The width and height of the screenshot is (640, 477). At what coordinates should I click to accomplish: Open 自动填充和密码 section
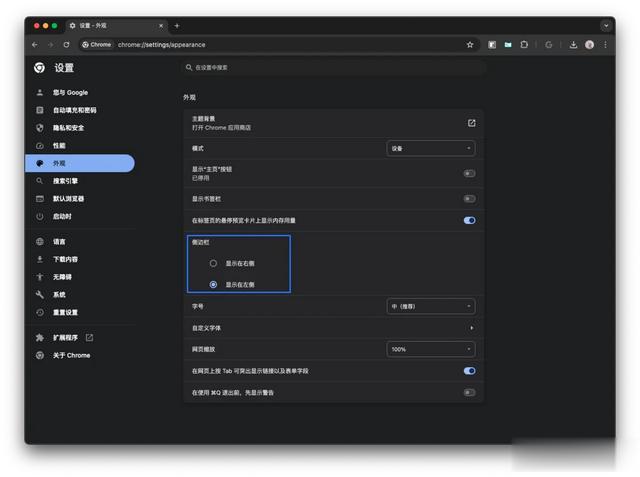pyautogui.click(x=80, y=110)
